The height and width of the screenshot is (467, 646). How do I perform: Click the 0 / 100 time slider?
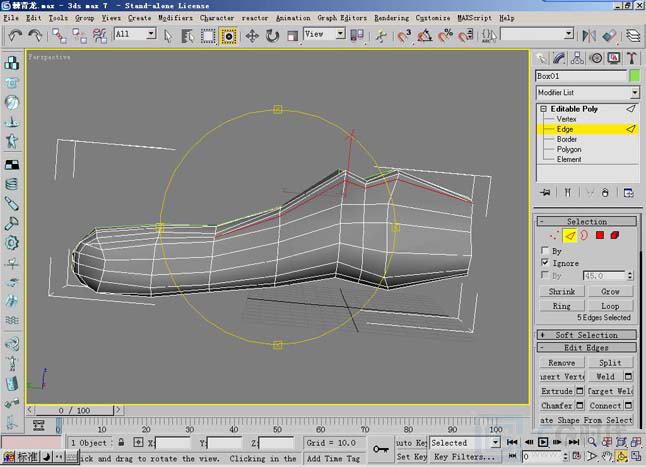[x=74, y=410]
